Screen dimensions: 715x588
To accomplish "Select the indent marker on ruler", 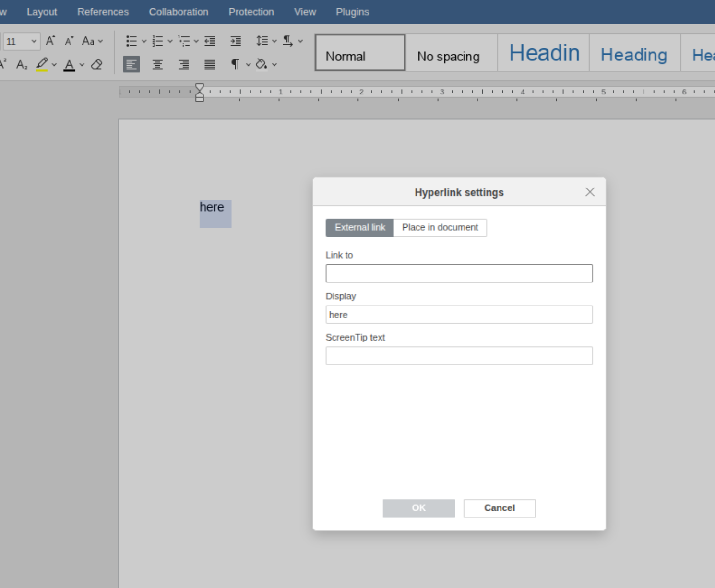I will [200, 93].
